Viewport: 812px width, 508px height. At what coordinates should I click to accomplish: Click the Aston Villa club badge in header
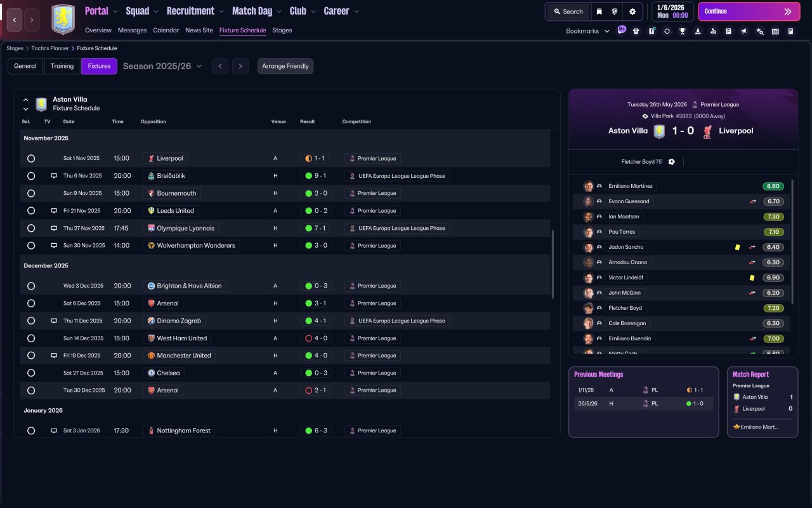click(x=63, y=20)
